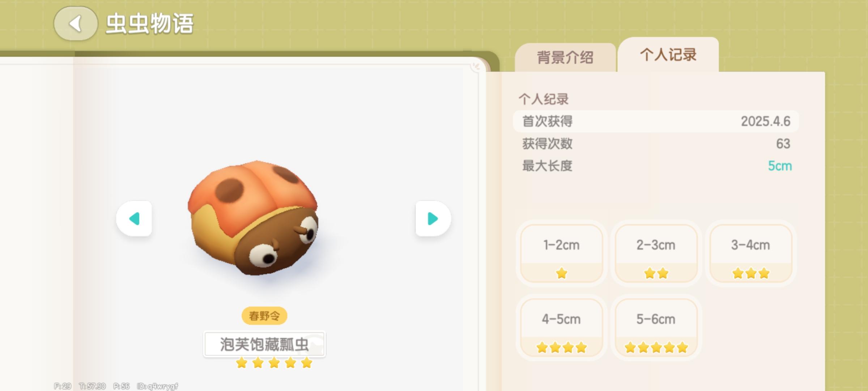Click the five-star rating under insect name
The image size is (868, 391).
(274, 362)
